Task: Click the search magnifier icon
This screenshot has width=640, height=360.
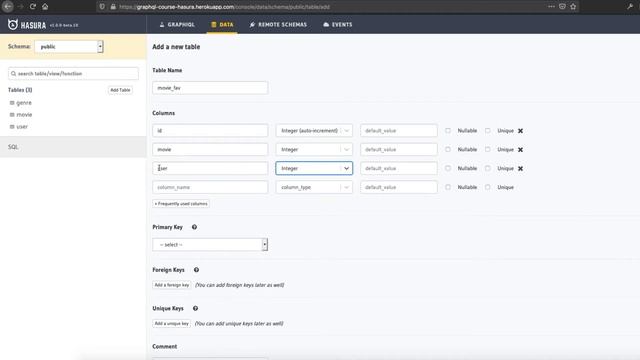Action: (13, 73)
